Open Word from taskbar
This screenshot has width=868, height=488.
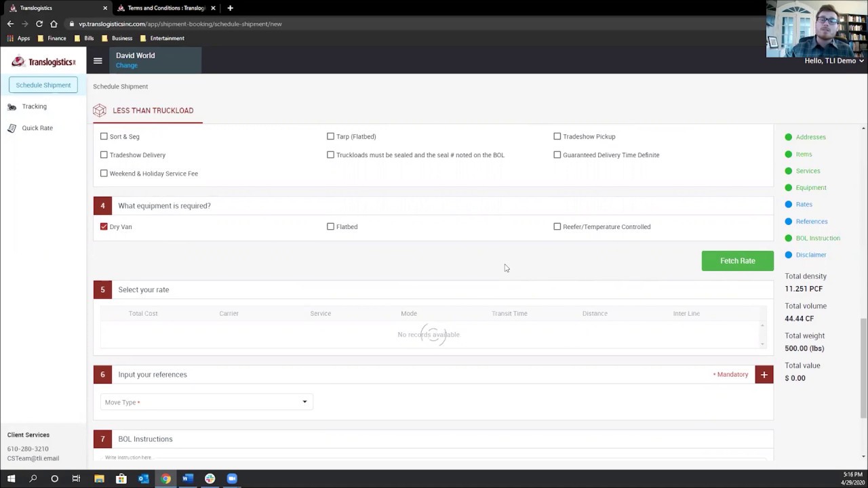tap(188, 479)
